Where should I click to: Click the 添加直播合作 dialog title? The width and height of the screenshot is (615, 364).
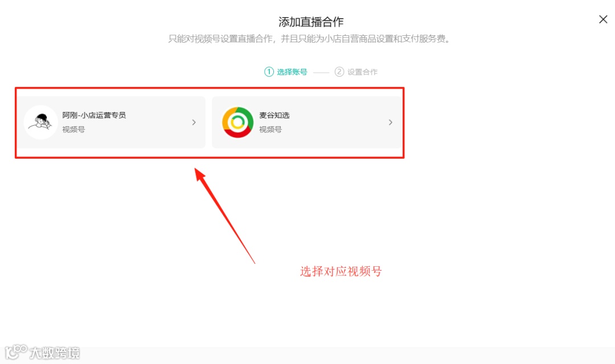311,22
